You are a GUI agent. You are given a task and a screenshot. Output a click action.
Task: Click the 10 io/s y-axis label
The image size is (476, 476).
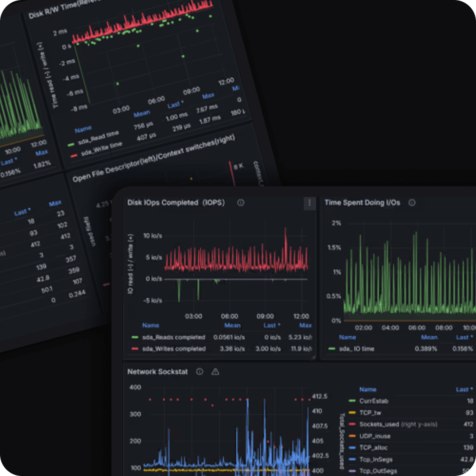153,236
